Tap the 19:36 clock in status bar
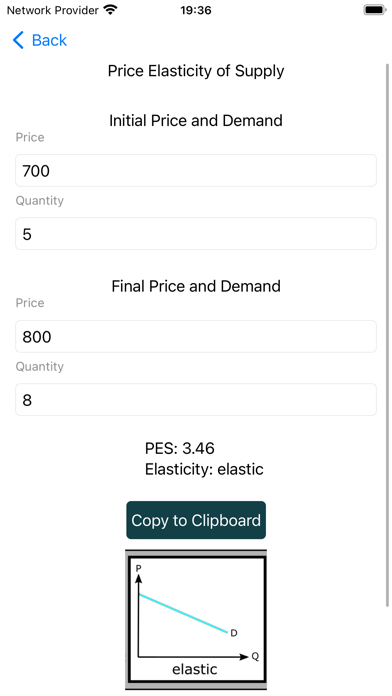Screen dimensions: 392x696 [x=196, y=10]
